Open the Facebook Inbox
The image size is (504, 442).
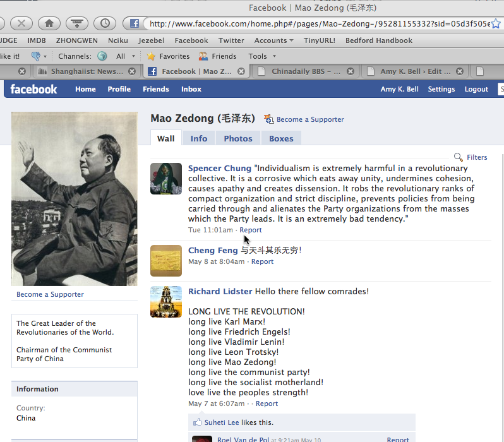[191, 89]
